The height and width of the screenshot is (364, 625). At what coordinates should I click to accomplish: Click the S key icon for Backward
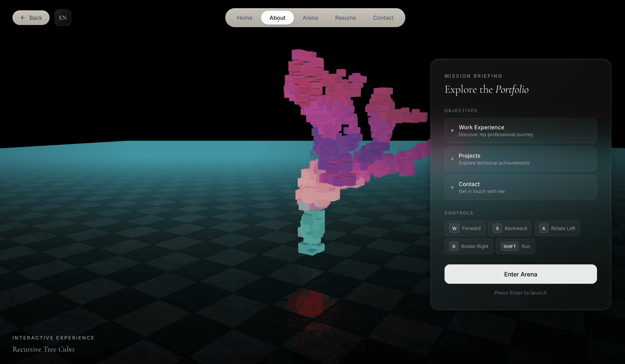(x=497, y=228)
